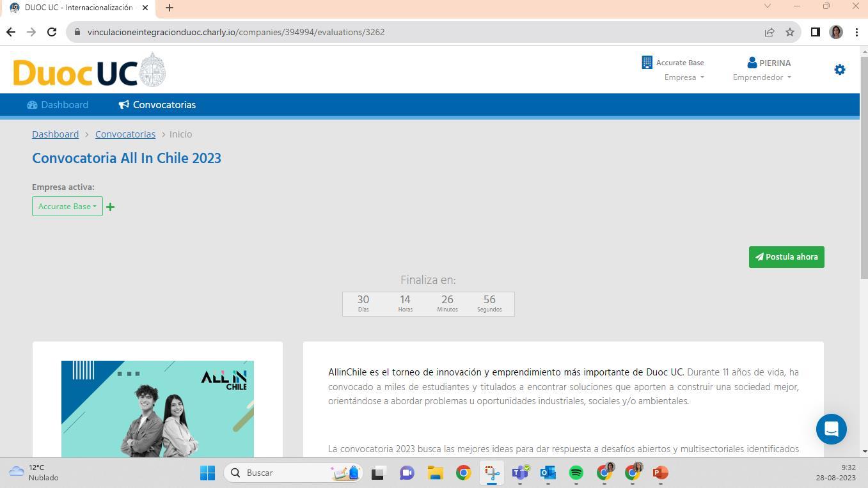The width and height of the screenshot is (868, 488).
Task: Open the Chrome profile avatar
Action: 836,32
